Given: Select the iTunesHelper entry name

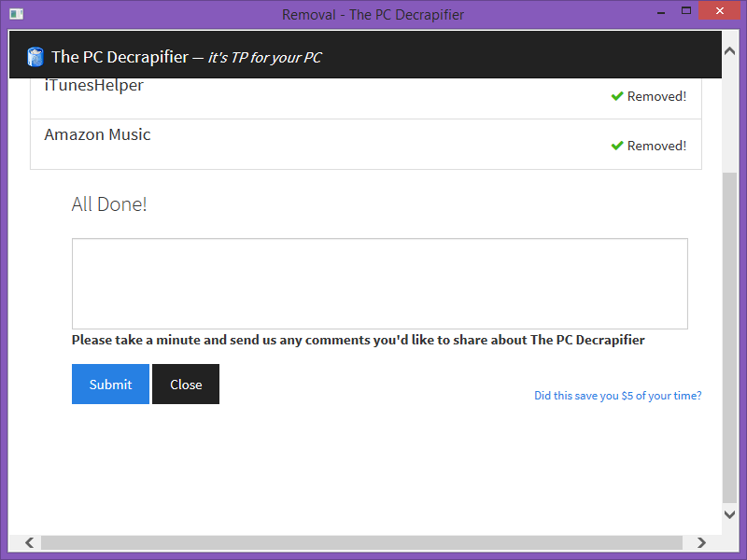Looking at the screenshot, I should [94, 85].
